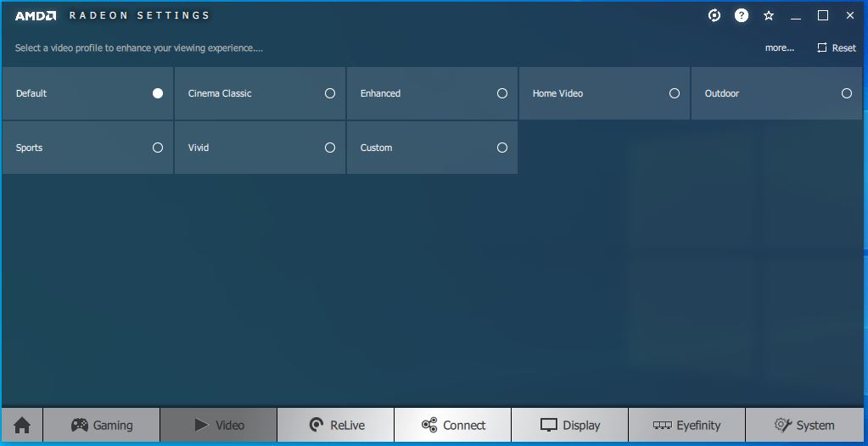Click the favorites star icon
This screenshot has width=868, height=446.
(769, 15)
